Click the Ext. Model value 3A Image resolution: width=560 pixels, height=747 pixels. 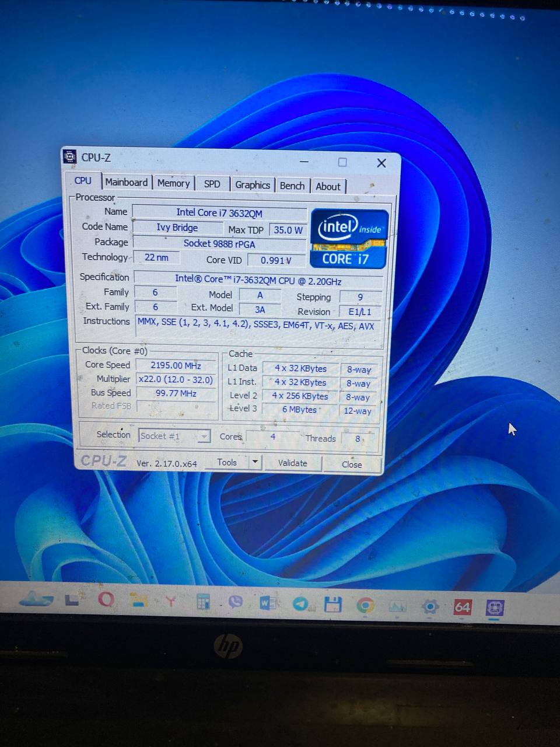260,310
